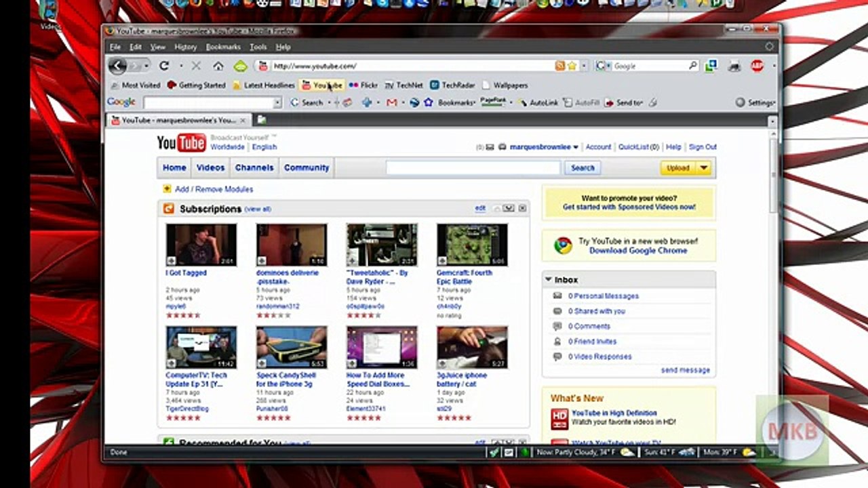This screenshot has height=488, width=868.
Task: Click the yellow Upload button
Action: tap(678, 168)
